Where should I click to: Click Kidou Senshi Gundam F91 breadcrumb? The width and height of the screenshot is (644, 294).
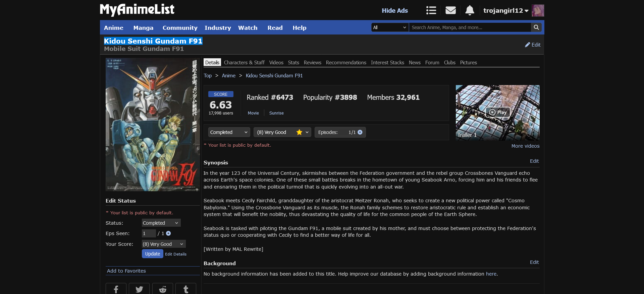coord(274,76)
